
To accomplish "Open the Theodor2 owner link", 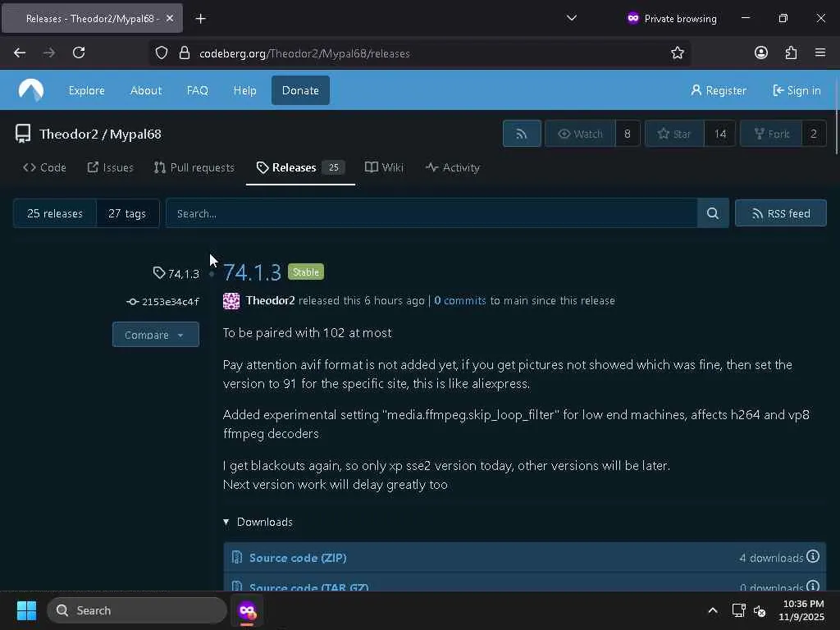I will (69, 134).
